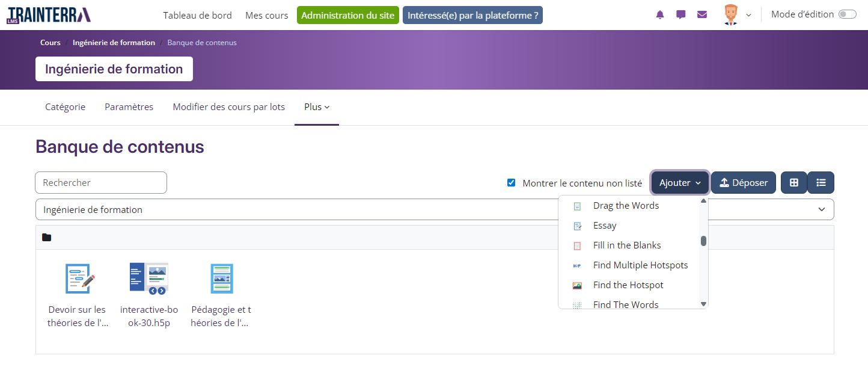Image resolution: width=868 pixels, height=376 pixels.
Task: Click the Rechercher search field
Action: tap(101, 183)
